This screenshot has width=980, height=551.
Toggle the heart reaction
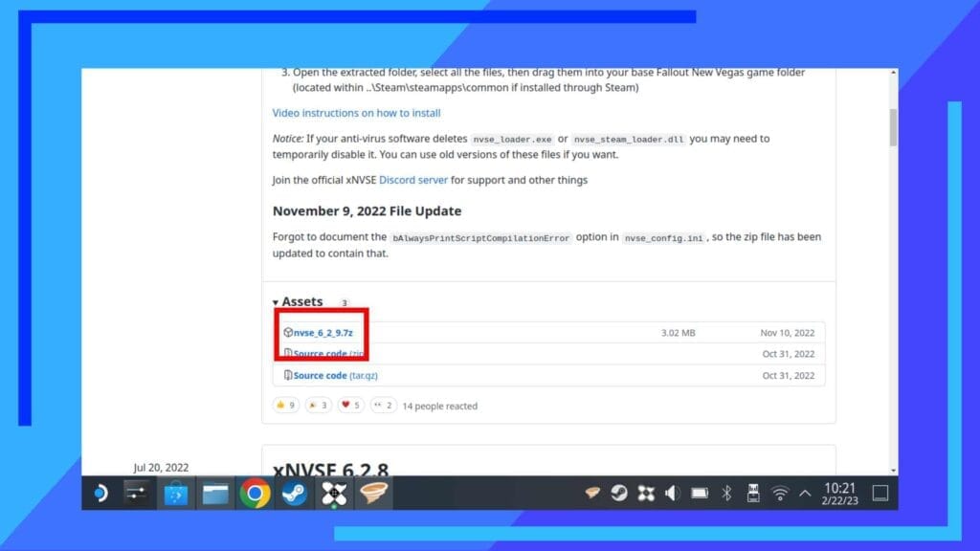350,406
